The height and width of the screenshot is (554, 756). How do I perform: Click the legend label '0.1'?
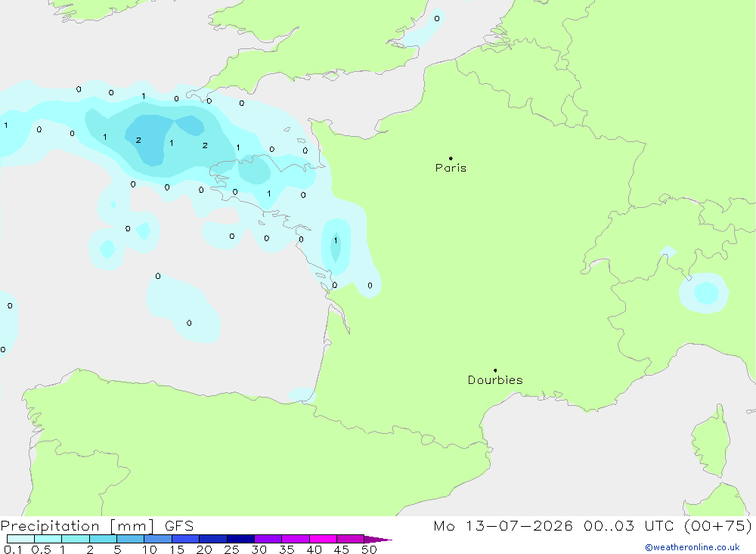pos(13,549)
